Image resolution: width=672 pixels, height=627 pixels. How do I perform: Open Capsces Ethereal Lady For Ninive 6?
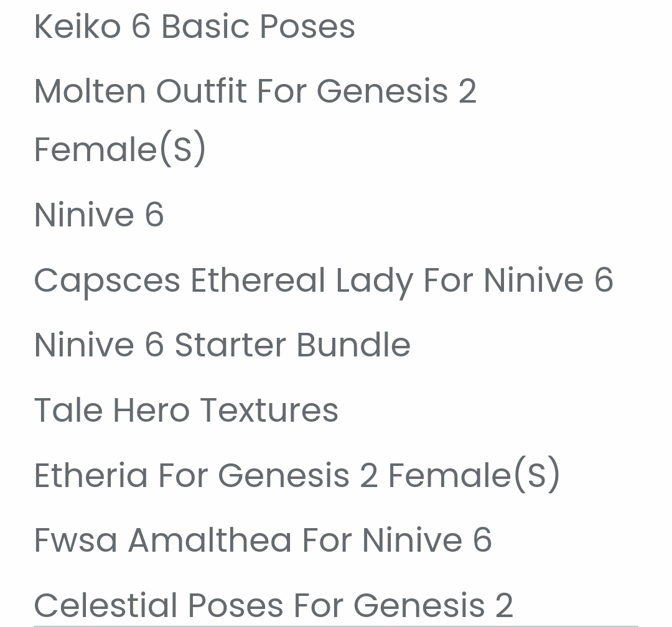pos(324,281)
